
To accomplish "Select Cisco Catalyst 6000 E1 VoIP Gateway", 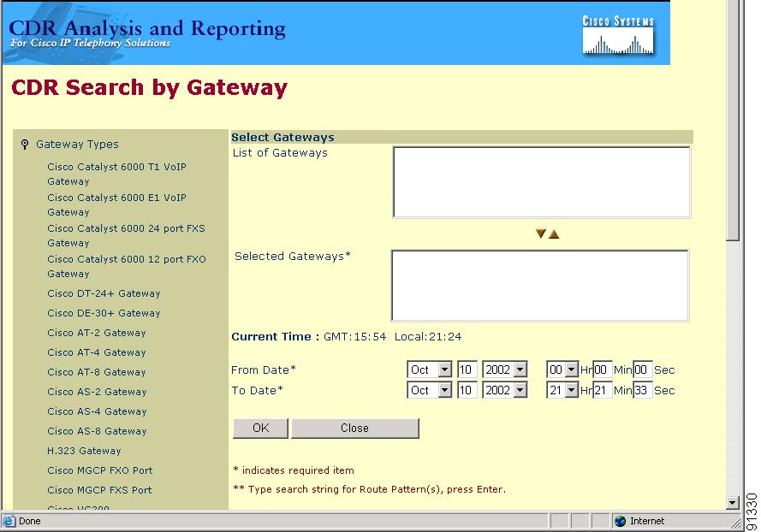I will pos(117,204).
